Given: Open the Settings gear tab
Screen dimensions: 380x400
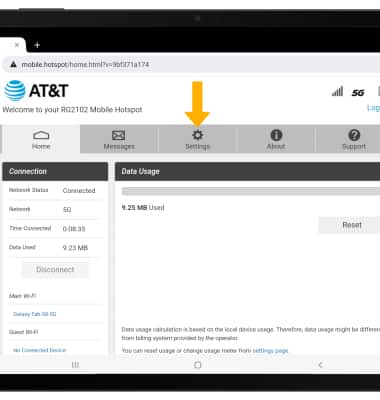Looking at the screenshot, I should 197,139.
